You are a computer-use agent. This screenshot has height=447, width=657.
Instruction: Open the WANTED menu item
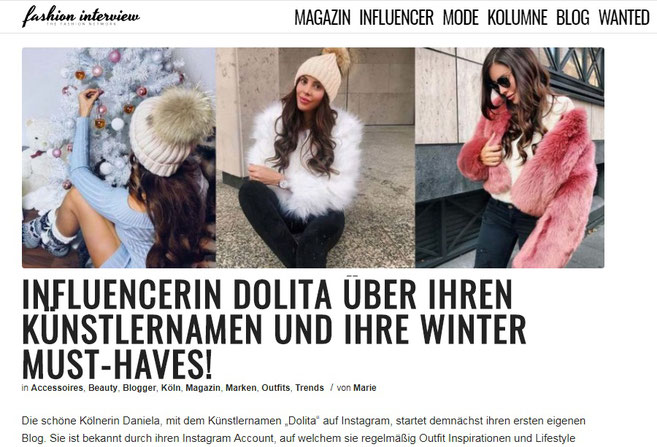coord(624,18)
